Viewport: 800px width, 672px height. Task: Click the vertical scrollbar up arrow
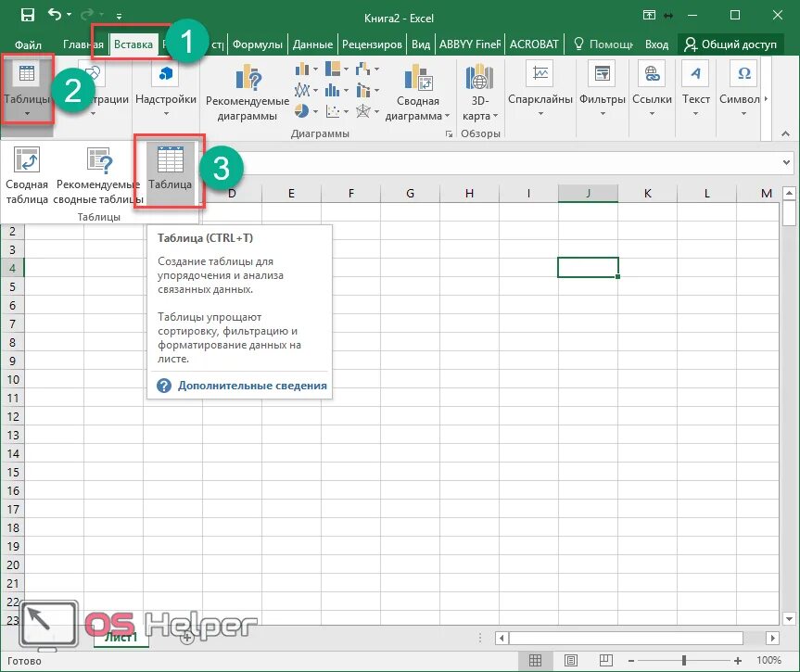click(x=789, y=194)
